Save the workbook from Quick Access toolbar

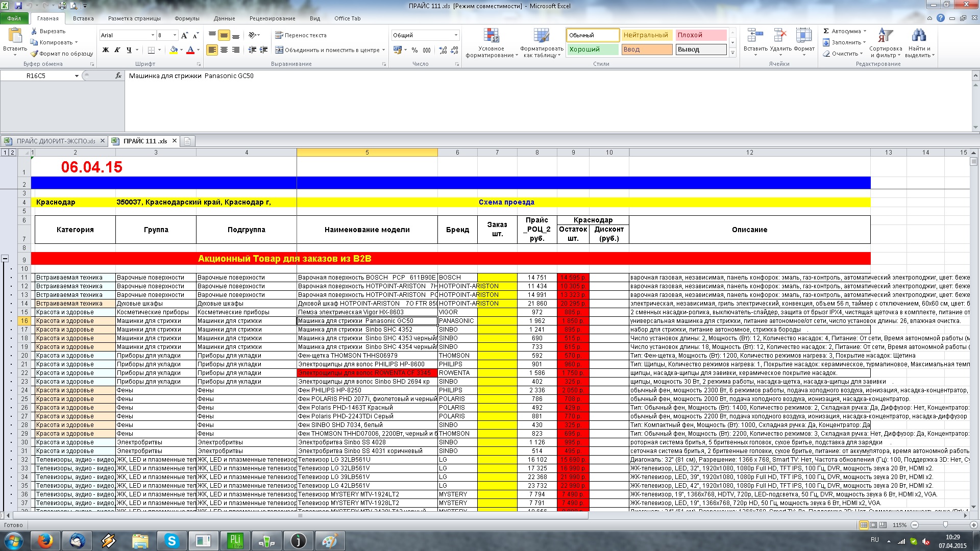point(18,6)
